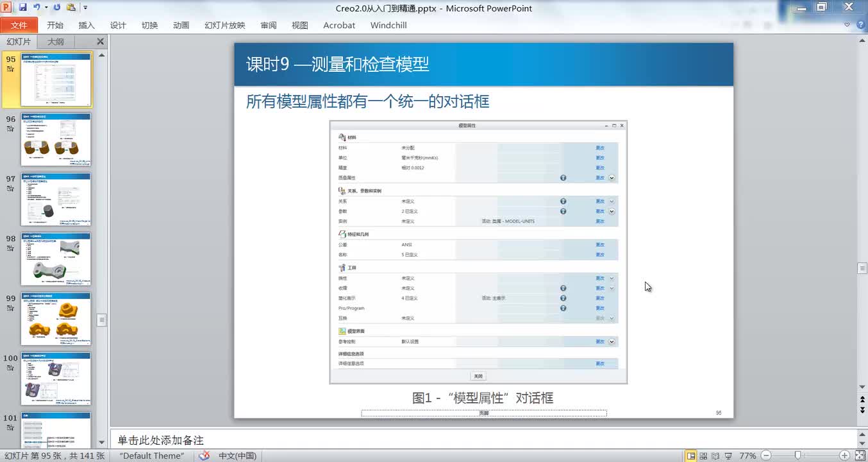868x462 pixels.
Task: Click subtitle 所有模型属性都有一个统一的对话框
Action: 367,101
